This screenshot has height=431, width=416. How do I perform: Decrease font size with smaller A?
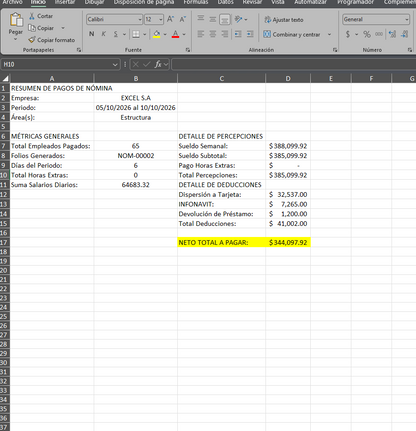click(x=183, y=19)
